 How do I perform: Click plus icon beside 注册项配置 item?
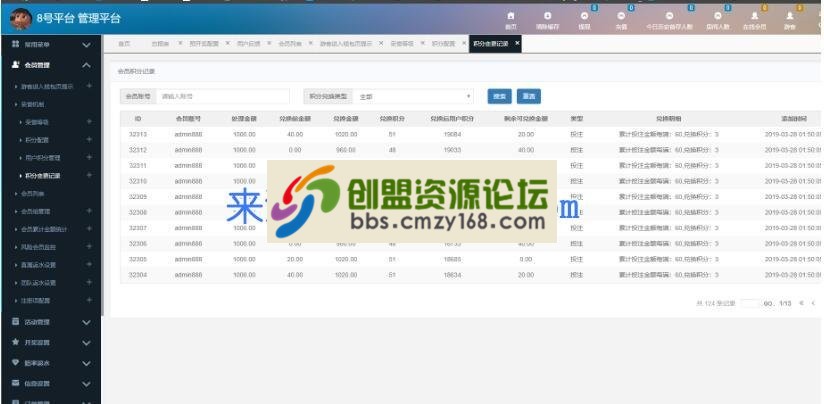pyautogui.click(x=89, y=300)
